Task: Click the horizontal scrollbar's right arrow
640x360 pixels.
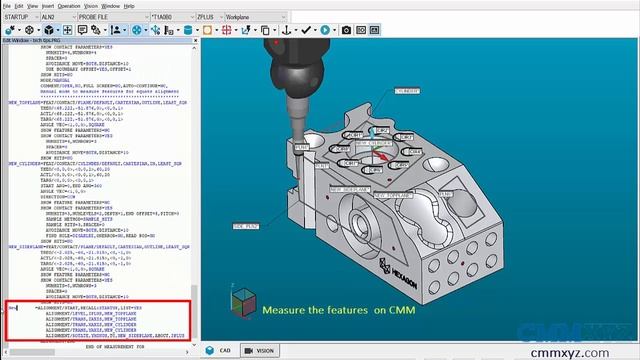Action: point(187,352)
